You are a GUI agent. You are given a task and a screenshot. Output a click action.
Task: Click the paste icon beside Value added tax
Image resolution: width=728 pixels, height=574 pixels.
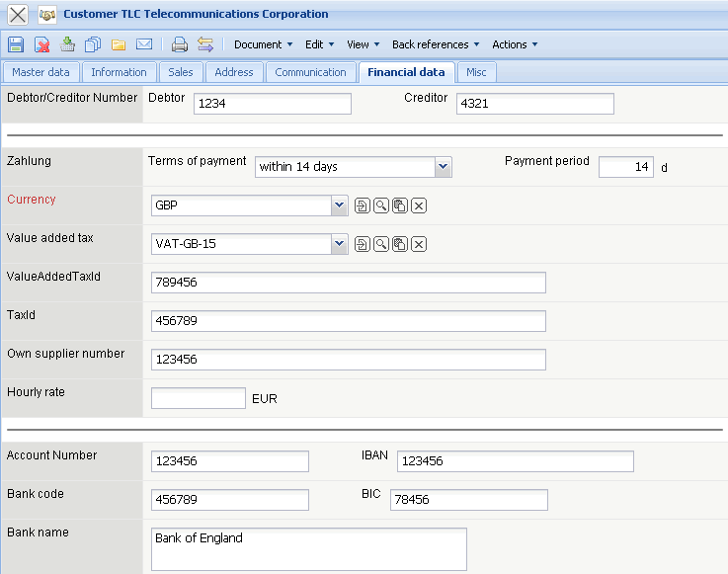[400, 244]
